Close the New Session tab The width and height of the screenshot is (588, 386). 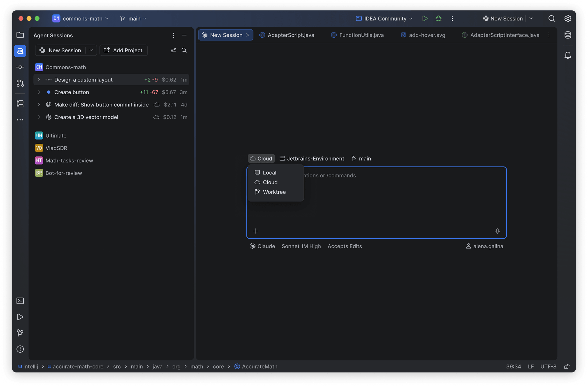(x=248, y=35)
